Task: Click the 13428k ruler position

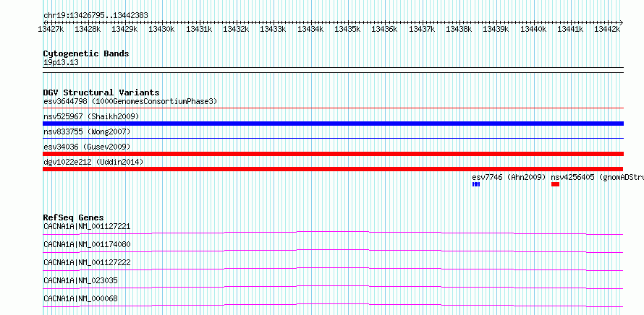Action: click(x=88, y=29)
